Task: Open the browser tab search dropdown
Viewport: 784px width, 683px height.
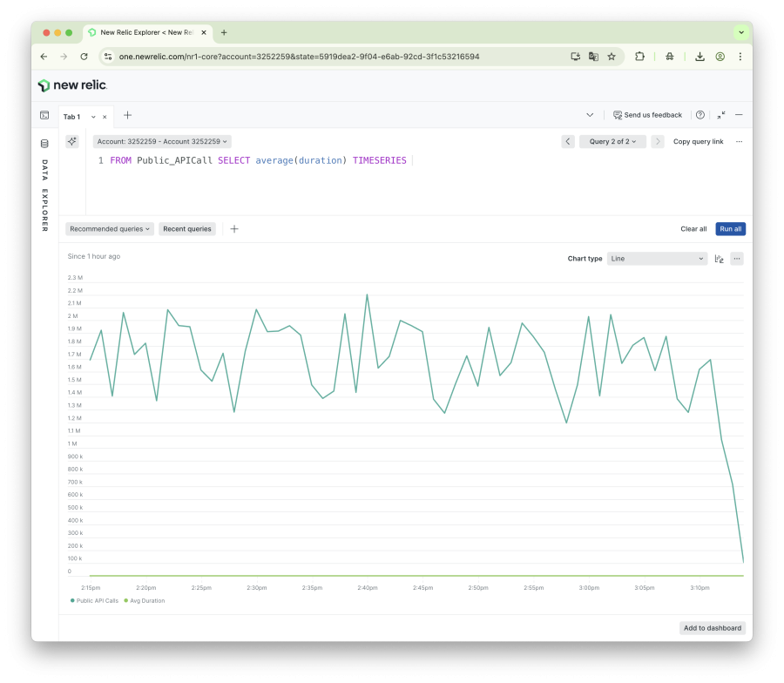Action: point(741,32)
